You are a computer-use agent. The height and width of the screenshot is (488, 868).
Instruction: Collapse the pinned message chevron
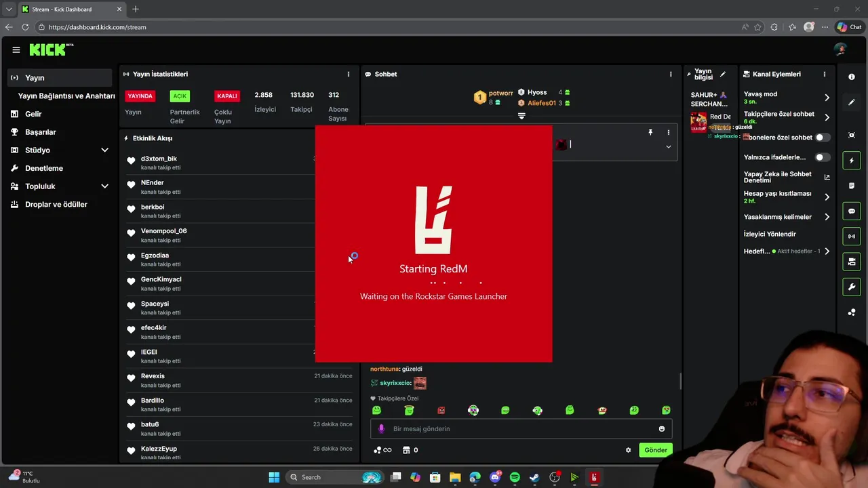[668, 146]
